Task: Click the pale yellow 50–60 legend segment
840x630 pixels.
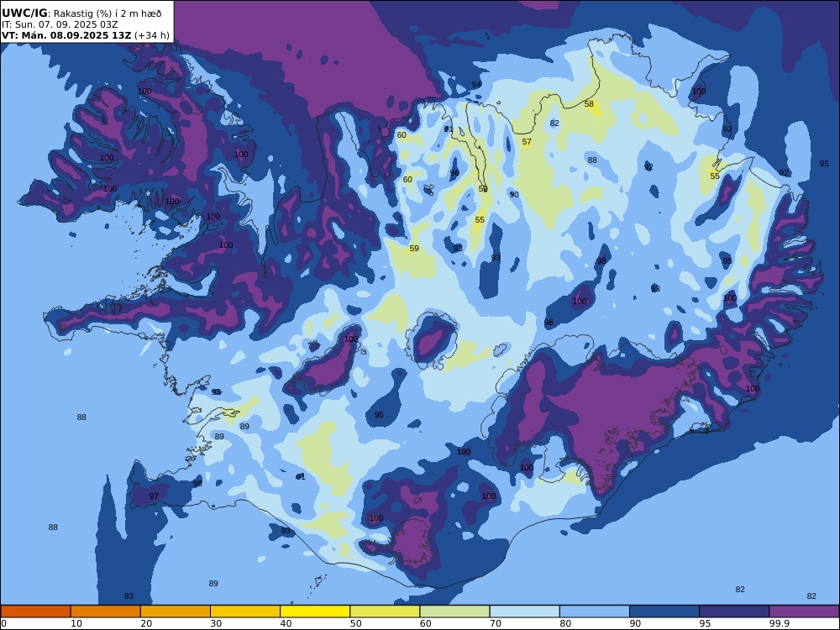Action: pos(385,612)
